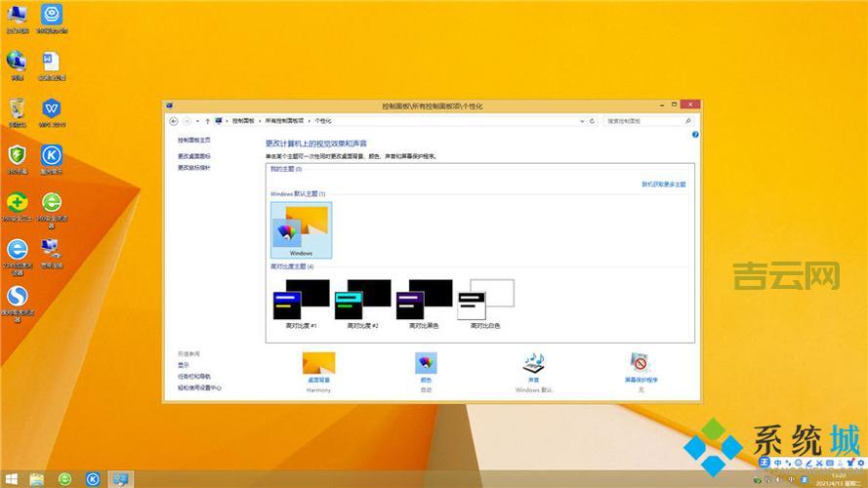Click the Back navigation arrow
The height and width of the screenshot is (488, 868).
[x=174, y=121]
